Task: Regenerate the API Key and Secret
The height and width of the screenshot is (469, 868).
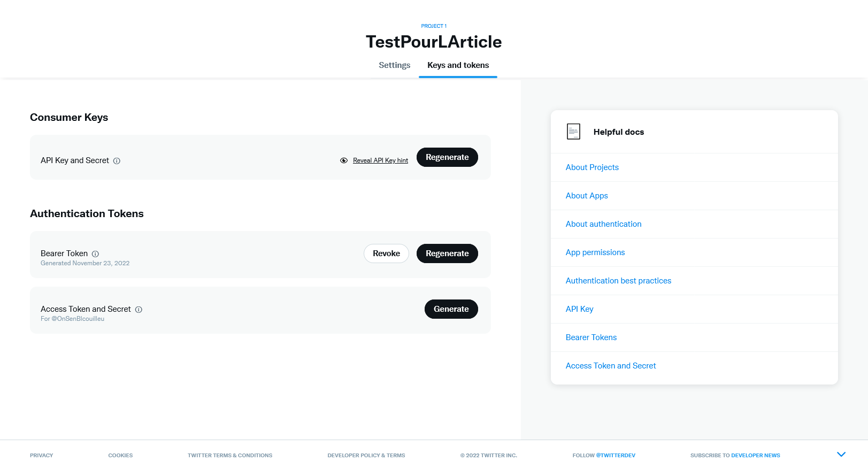Action: 447,157
